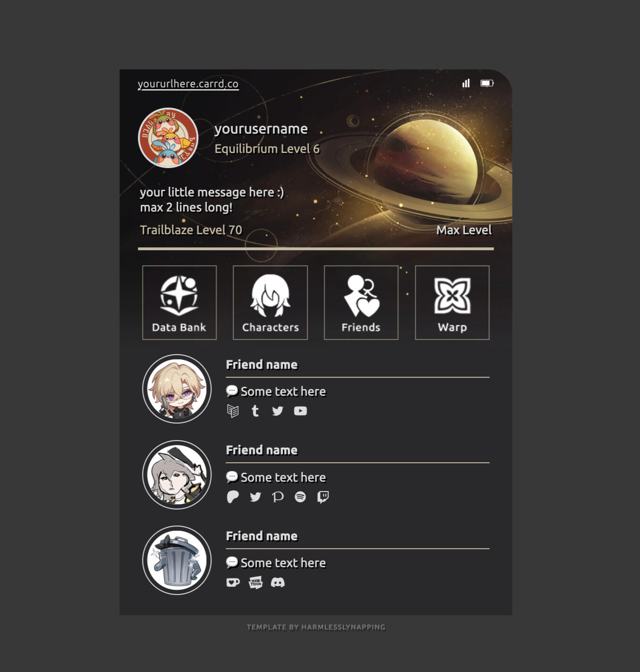Click second friend's Pinterest icon
640x672 pixels.
click(x=278, y=497)
